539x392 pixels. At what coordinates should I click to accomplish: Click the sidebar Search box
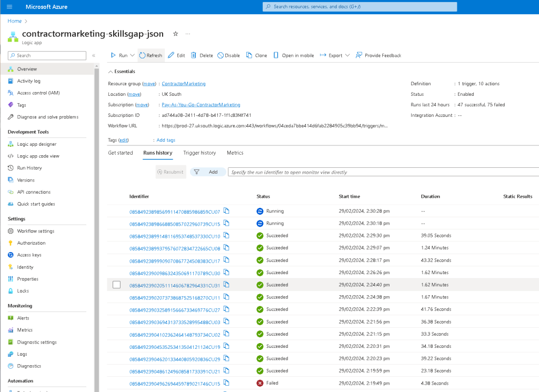47,55
